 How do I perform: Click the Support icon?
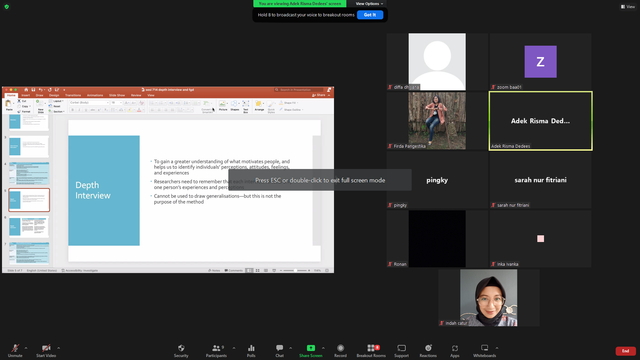point(402,348)
